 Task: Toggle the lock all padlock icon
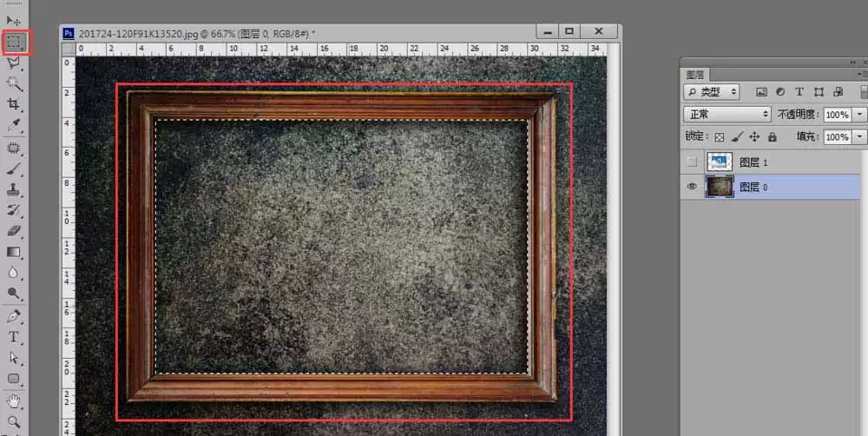[x=773, y=136]
